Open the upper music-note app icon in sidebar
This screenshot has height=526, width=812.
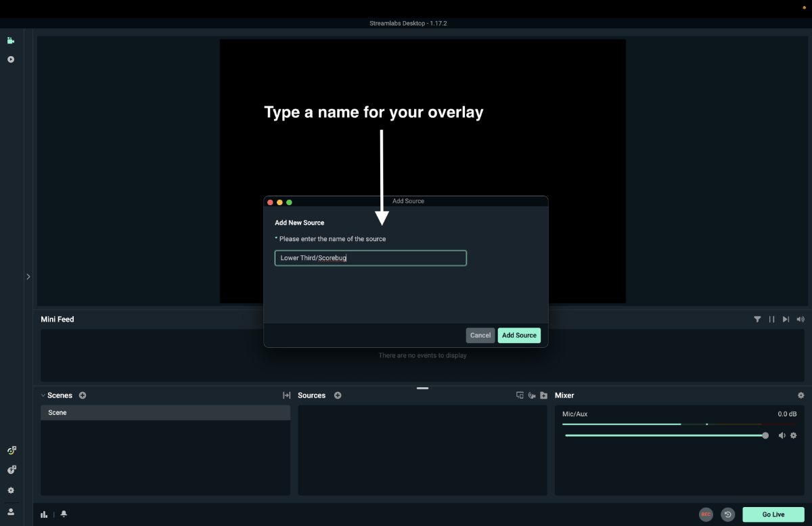click(x=12, y=451)
